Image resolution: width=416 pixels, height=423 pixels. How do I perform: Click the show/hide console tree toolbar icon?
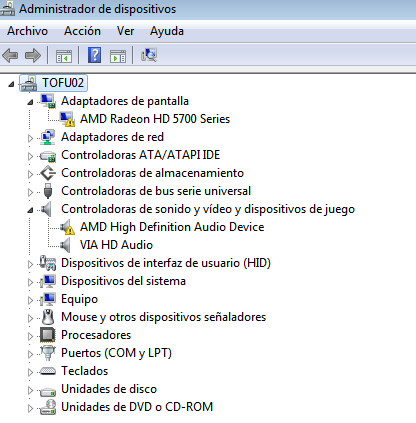pos(64,56)
